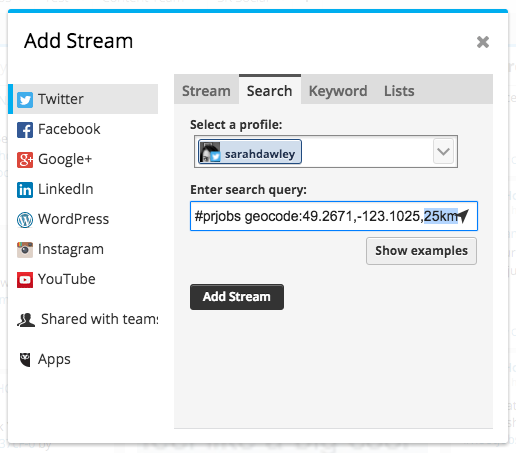
Task: Select YouTube network label
Action: (x=67, y=279)
